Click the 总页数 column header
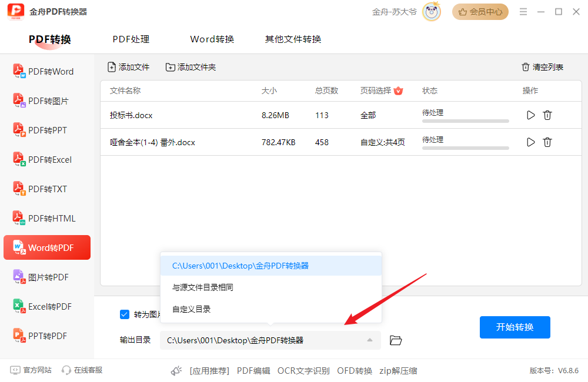This screenshot has width=588, height=382. 326,91
